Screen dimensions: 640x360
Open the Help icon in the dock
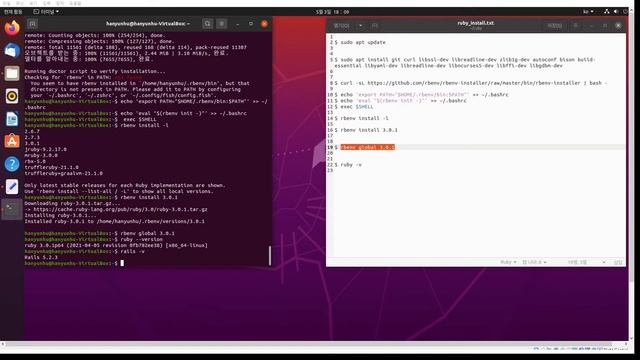[12, 164]
